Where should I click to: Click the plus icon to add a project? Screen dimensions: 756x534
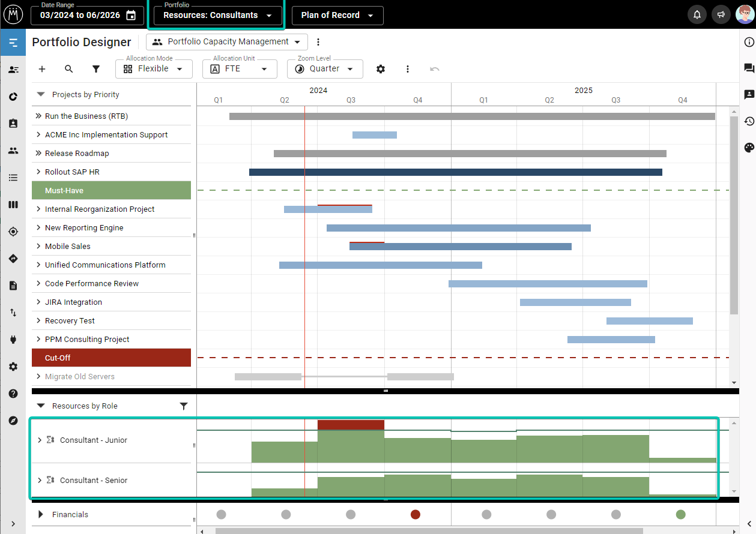[x=42, y=69]
